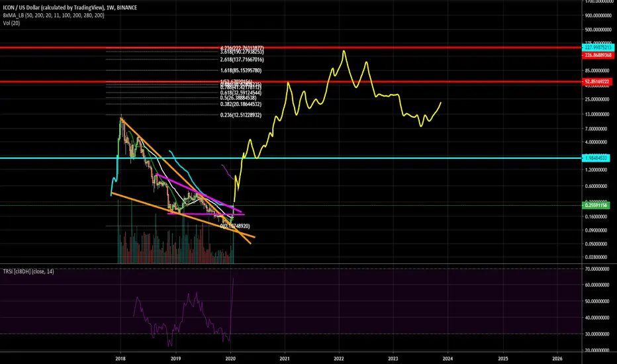Click the 2019 time axis label
Screen dimensions: 617x364
[x=175, y=359]
